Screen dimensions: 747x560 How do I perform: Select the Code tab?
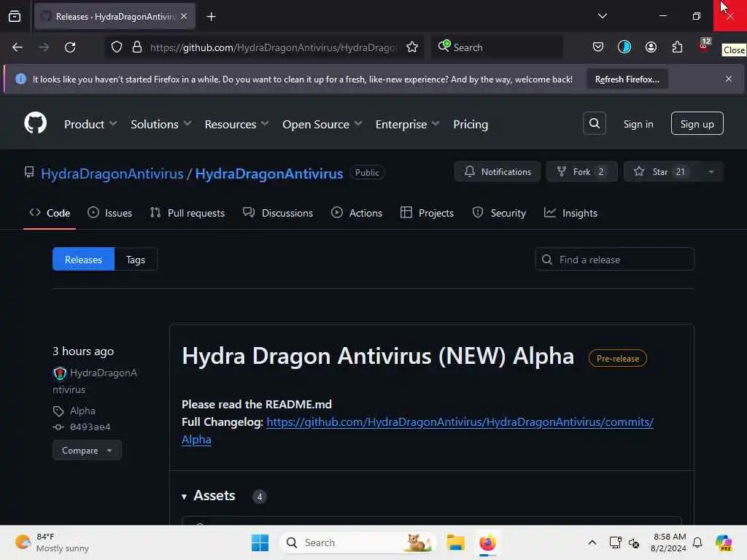pos(50,213)
